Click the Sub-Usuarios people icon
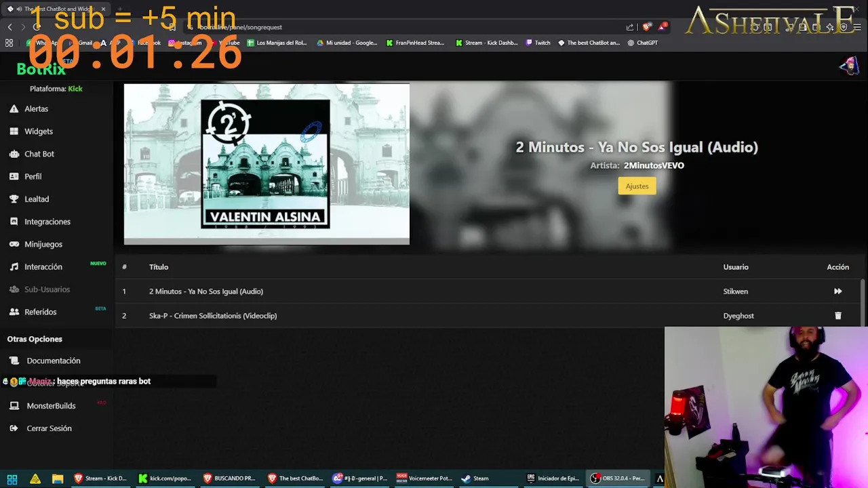The width and height of the screenshot is (868, 488). pyautogui.click(x=14, y=289)
